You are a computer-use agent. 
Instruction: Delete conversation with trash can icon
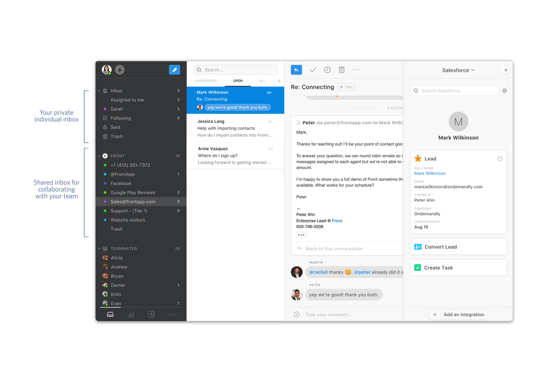click(342, 70)
